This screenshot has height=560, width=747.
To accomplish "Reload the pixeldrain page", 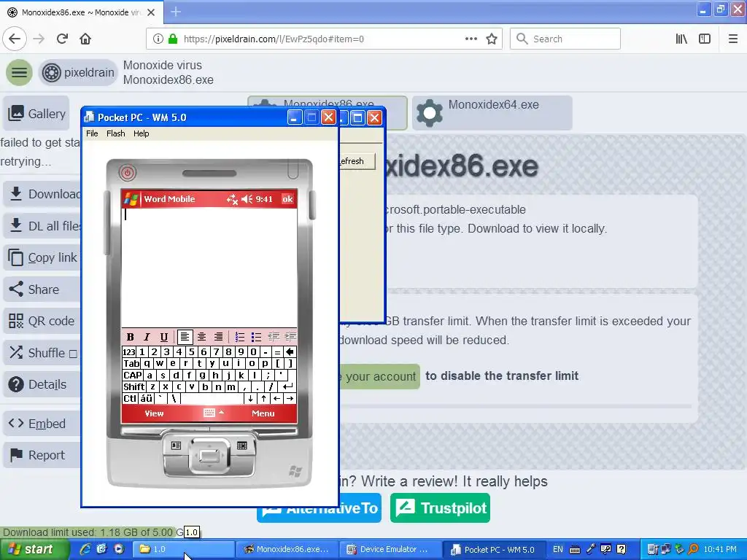I will click(x=62, y=39).
